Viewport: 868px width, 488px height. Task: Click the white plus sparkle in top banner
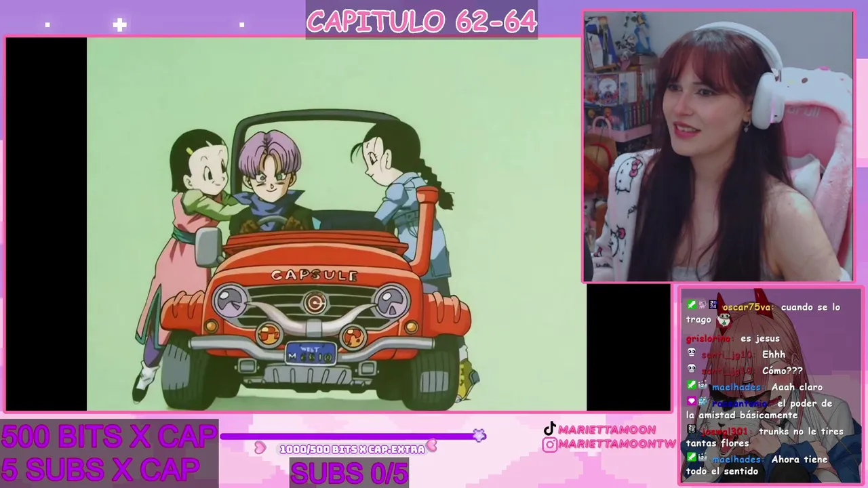point(119,25)
